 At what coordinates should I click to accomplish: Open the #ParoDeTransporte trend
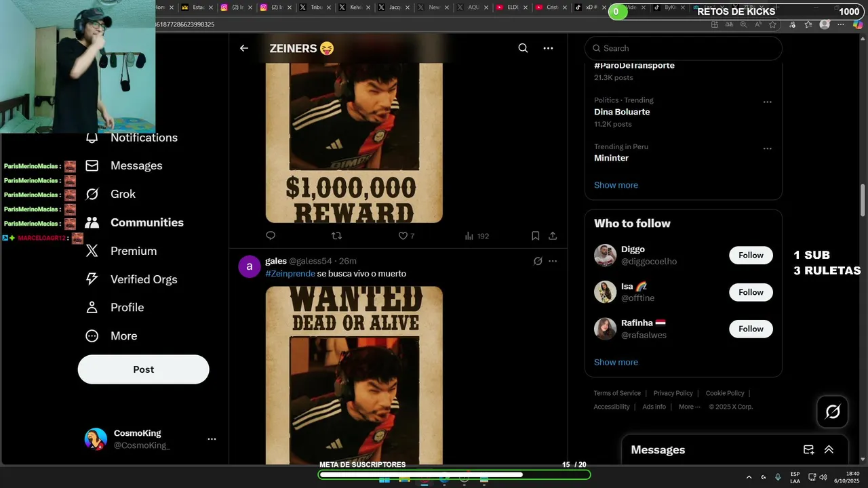634,66
